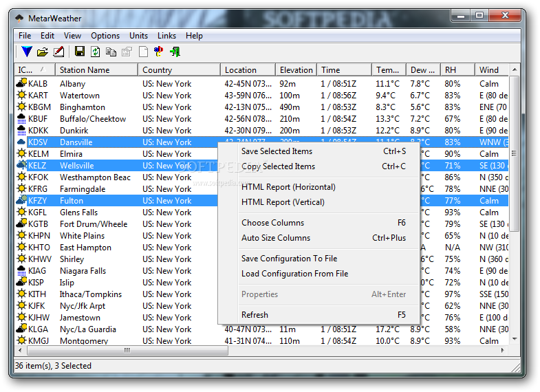Image resolution: width=540 pixels, height=392 pixels.
Task: Open the Links menu
Action: 166,36
